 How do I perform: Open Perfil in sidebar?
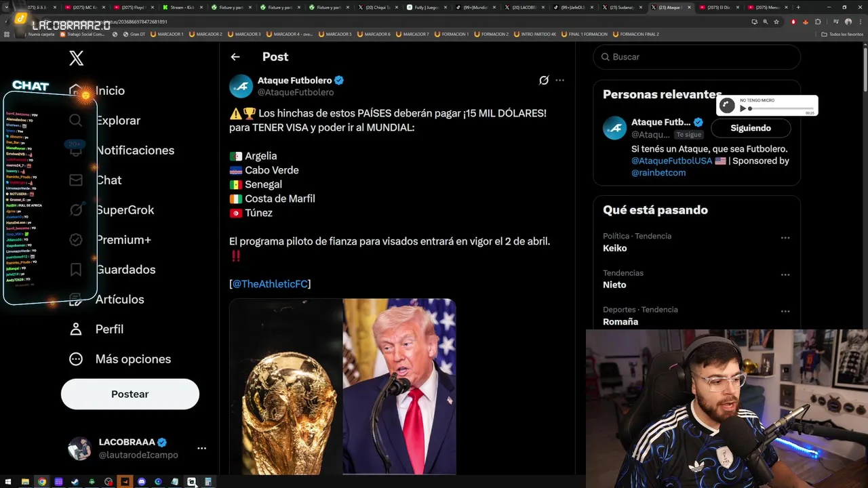[x=96, y=329]
